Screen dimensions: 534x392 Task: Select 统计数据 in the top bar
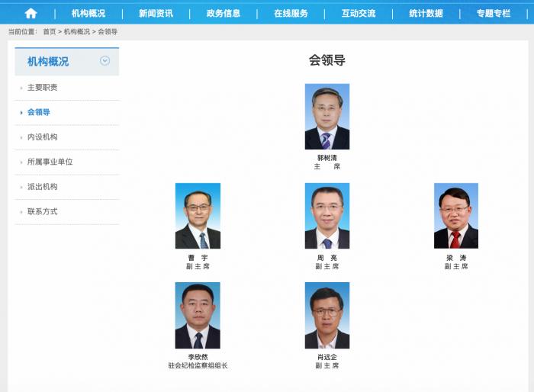pos(426,13)
